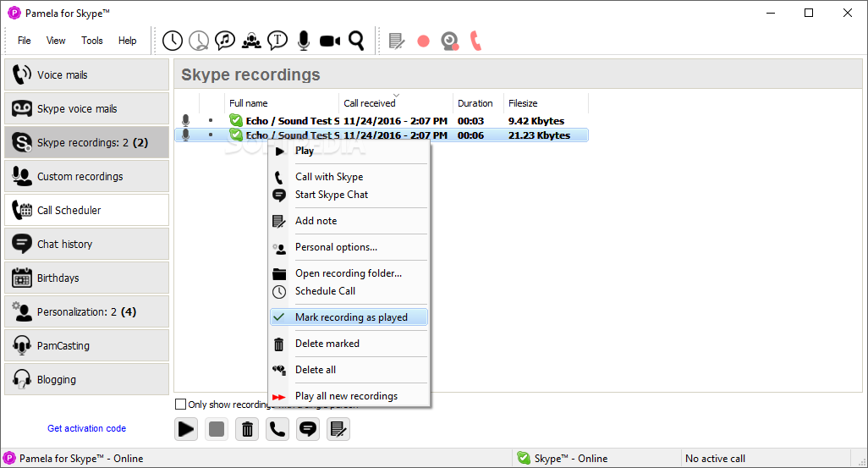Viewport: 868px width, 468px height.
Task: Click the Get activation code link
Action: point(86,428)
